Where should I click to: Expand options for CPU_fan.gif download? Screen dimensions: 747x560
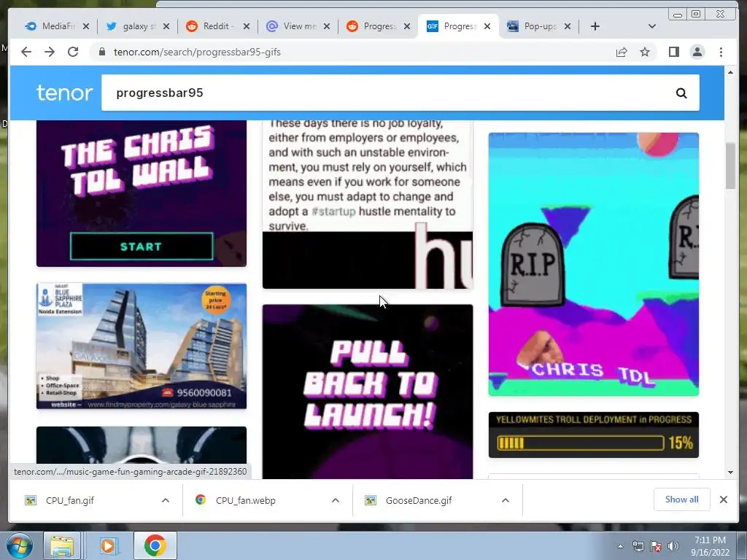click(166, 500)
